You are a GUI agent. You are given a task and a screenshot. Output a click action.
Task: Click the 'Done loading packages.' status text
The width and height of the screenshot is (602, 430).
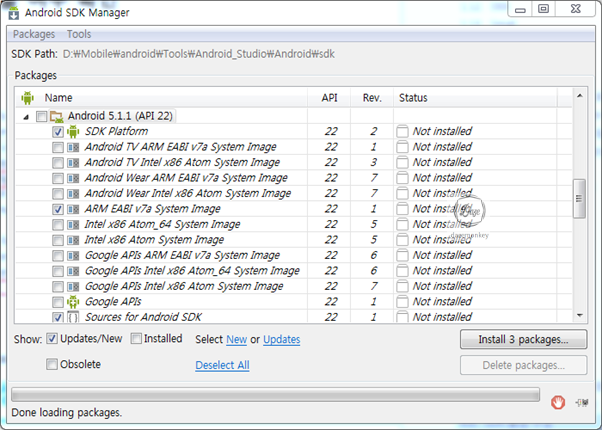coord(67,413)
